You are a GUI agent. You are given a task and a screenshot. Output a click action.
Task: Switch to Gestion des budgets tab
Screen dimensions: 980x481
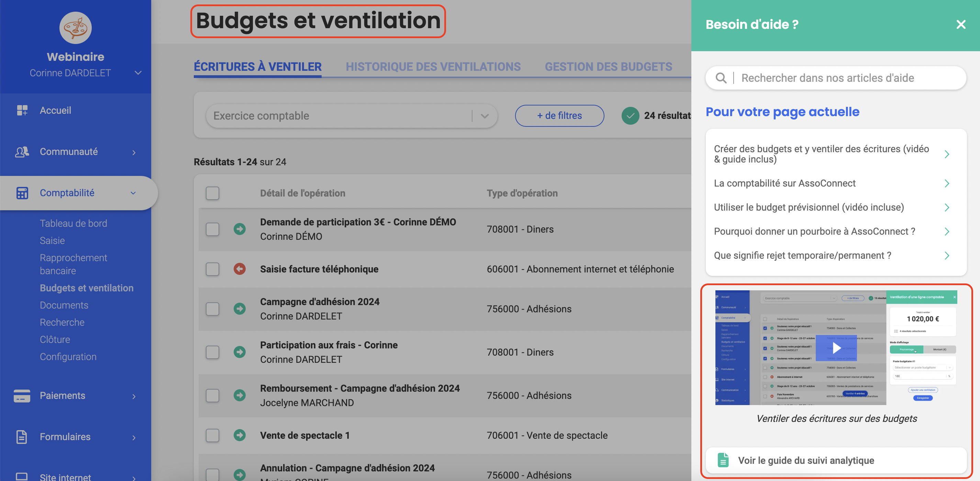(608, 67)
